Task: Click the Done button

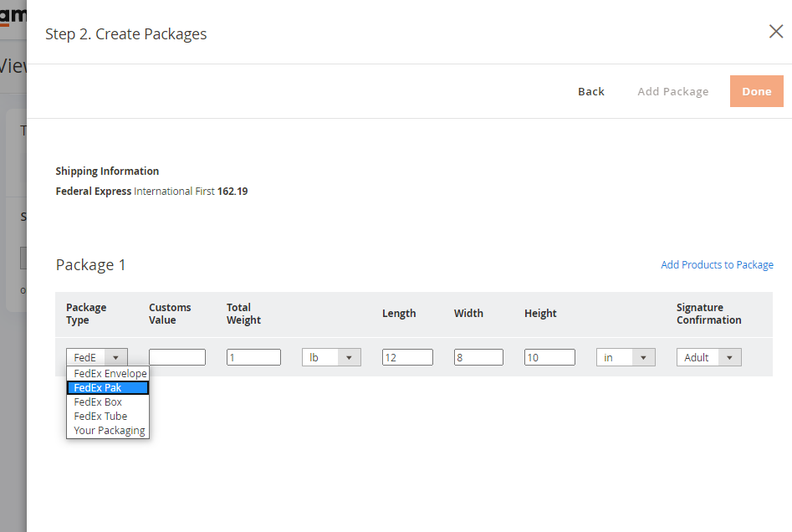Action: (x=756, y=90)
